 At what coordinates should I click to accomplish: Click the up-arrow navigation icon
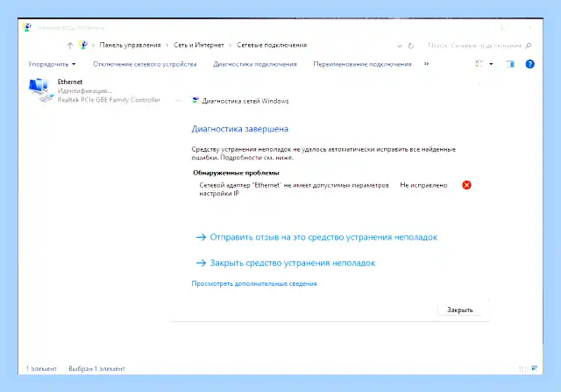[70, 46]
